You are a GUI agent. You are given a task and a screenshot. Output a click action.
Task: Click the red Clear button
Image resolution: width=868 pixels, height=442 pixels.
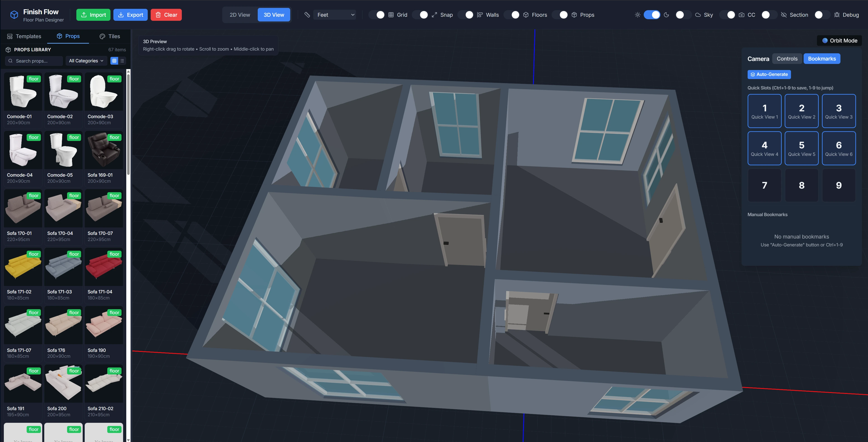click(166, 15)
